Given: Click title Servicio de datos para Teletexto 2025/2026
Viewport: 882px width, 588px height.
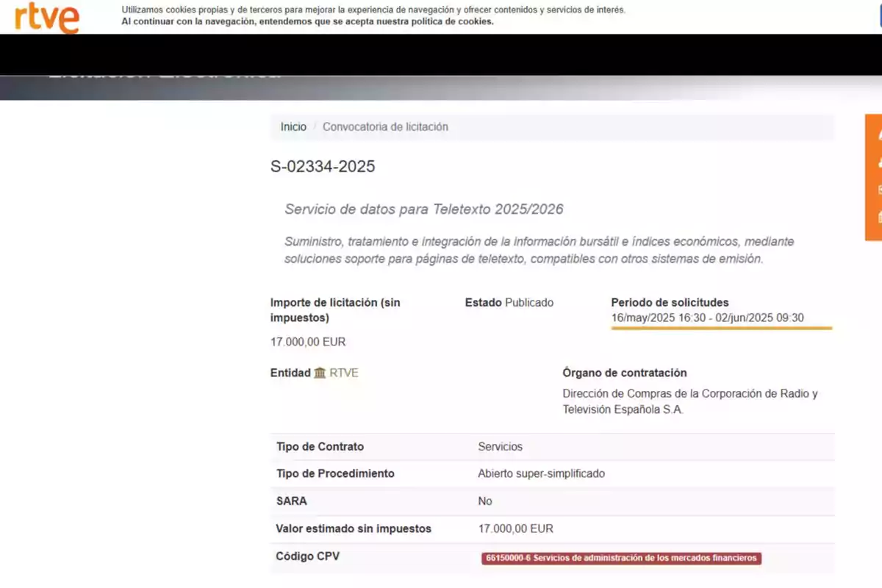Looking at the screenshot, I should tap(424, 209).
